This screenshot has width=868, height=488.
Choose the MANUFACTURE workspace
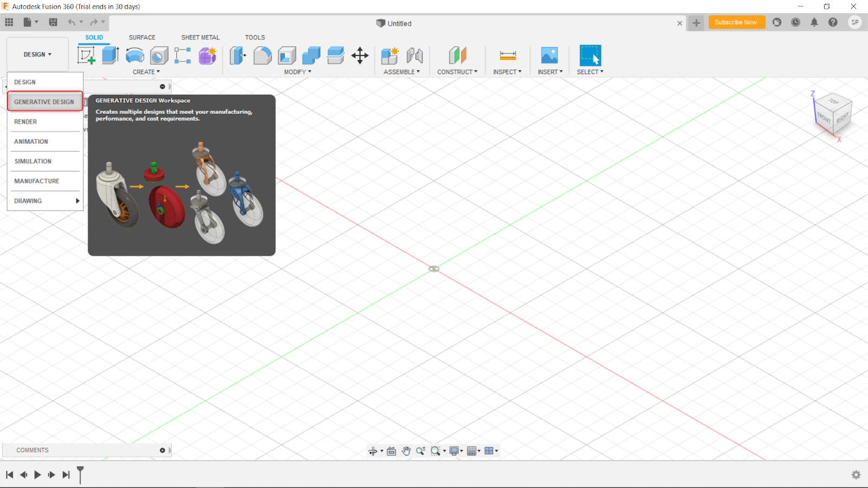pos(44,181)
